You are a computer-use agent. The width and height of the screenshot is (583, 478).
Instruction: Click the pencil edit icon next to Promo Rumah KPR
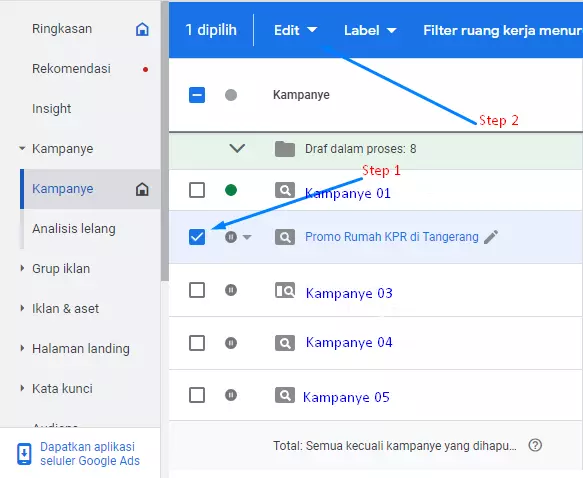click(491, 237)
